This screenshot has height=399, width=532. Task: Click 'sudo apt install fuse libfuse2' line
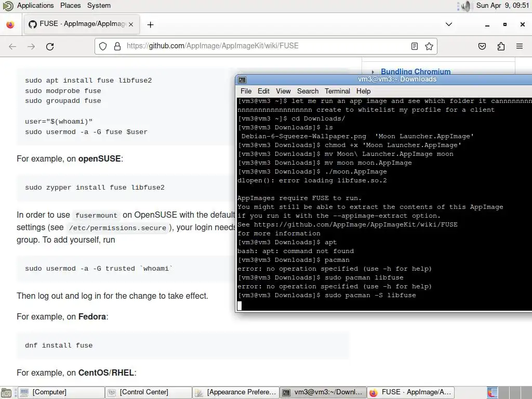pos(88,81)
